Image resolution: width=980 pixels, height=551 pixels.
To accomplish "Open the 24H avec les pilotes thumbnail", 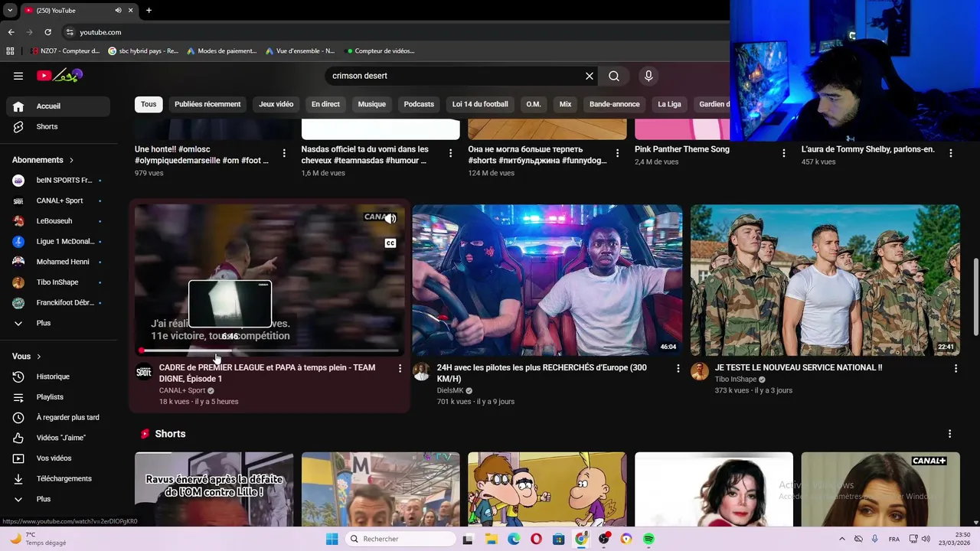I will pyautogui.click(x=547, y=280).
